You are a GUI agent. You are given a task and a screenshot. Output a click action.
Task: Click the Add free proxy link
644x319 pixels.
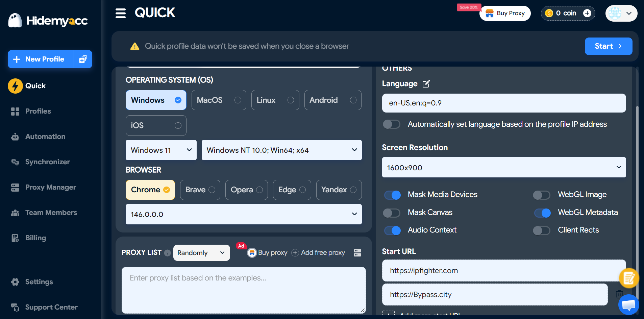[x=323, y=252]
